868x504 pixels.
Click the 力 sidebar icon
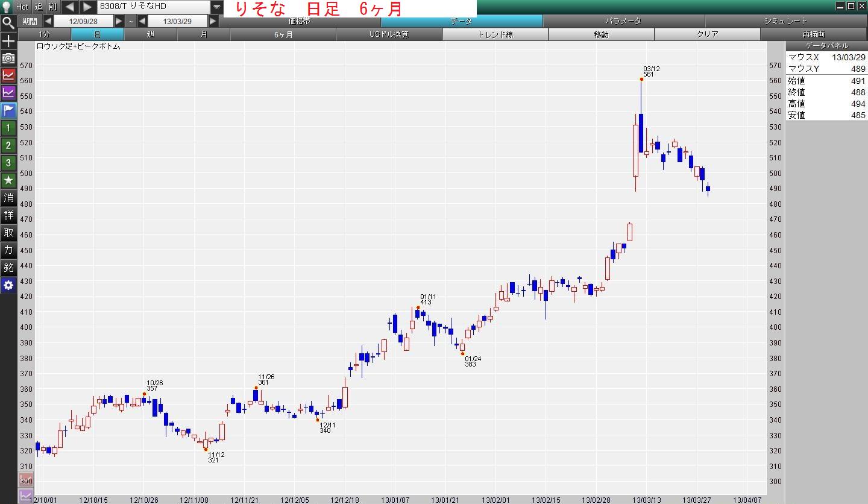[x=8, y=250]
